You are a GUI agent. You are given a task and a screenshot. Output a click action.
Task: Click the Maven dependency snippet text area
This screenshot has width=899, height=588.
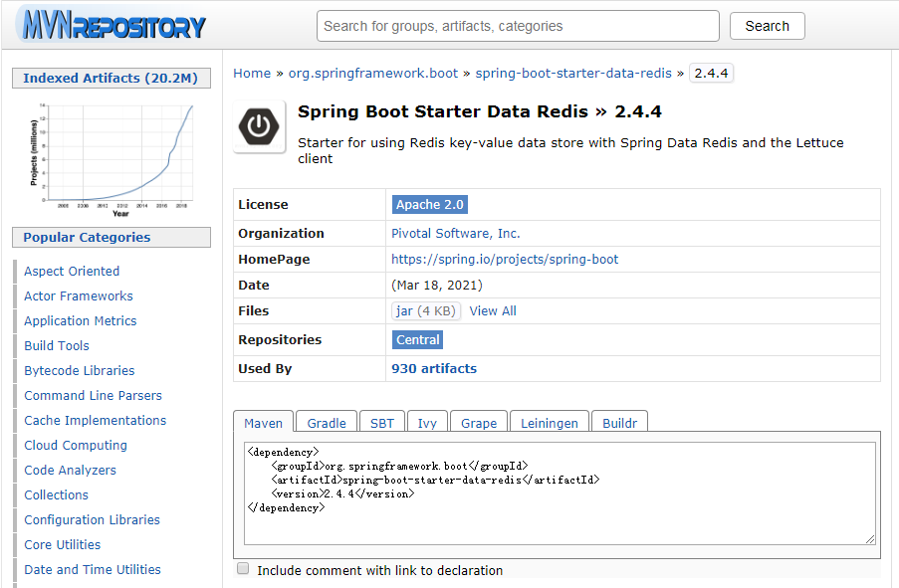(560, 492)
